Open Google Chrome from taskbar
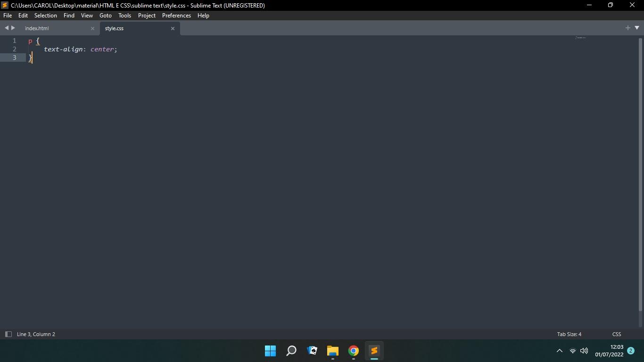This screenshot has height=362, width=644. pos(354,351)
